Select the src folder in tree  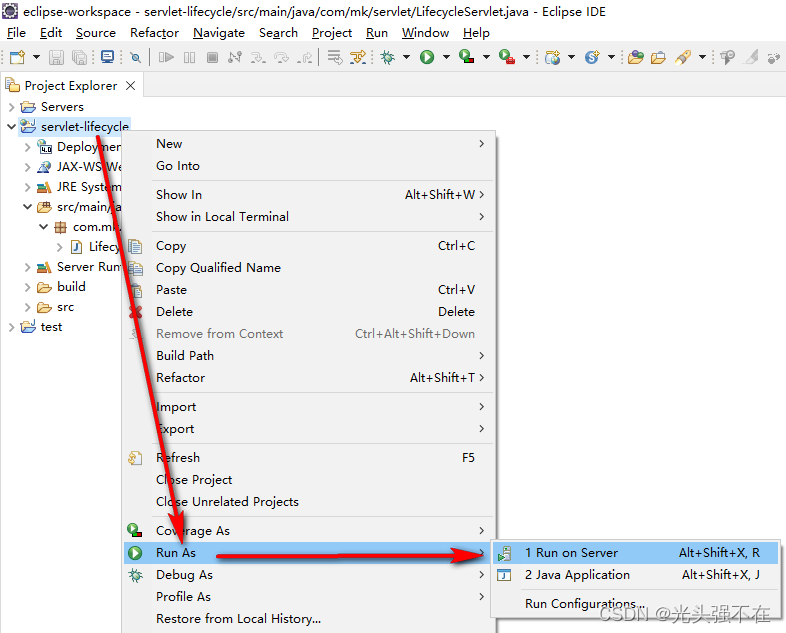click(65, 307)
